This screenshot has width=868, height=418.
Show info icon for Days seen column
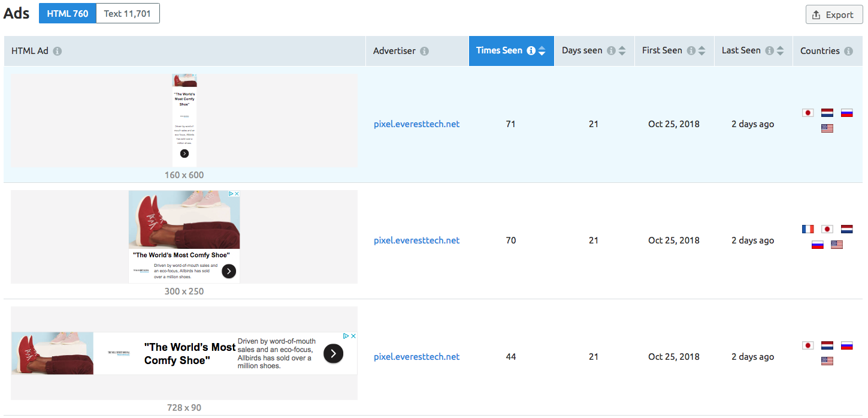coord(611,51)
